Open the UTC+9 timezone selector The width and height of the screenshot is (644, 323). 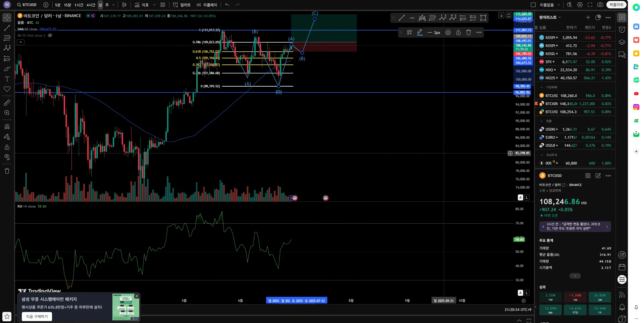518,310
